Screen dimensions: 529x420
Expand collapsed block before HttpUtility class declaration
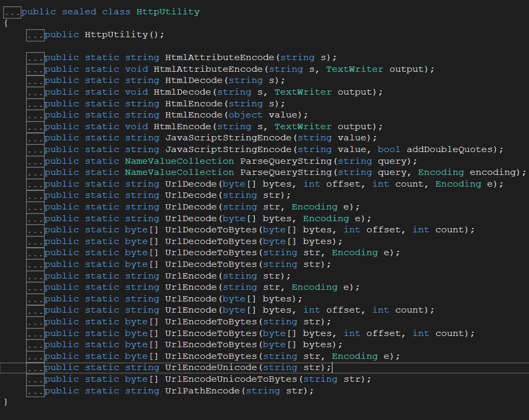click(x=12, y=12)
